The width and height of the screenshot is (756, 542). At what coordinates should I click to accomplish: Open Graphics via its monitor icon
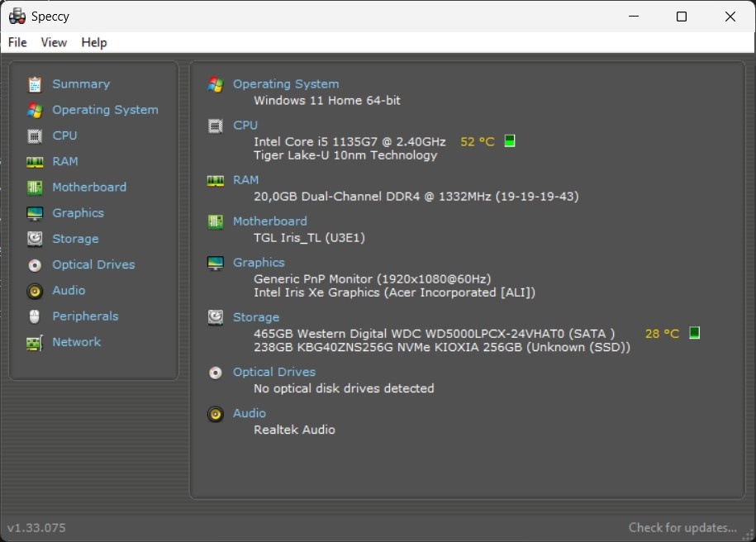coord(34,212)
